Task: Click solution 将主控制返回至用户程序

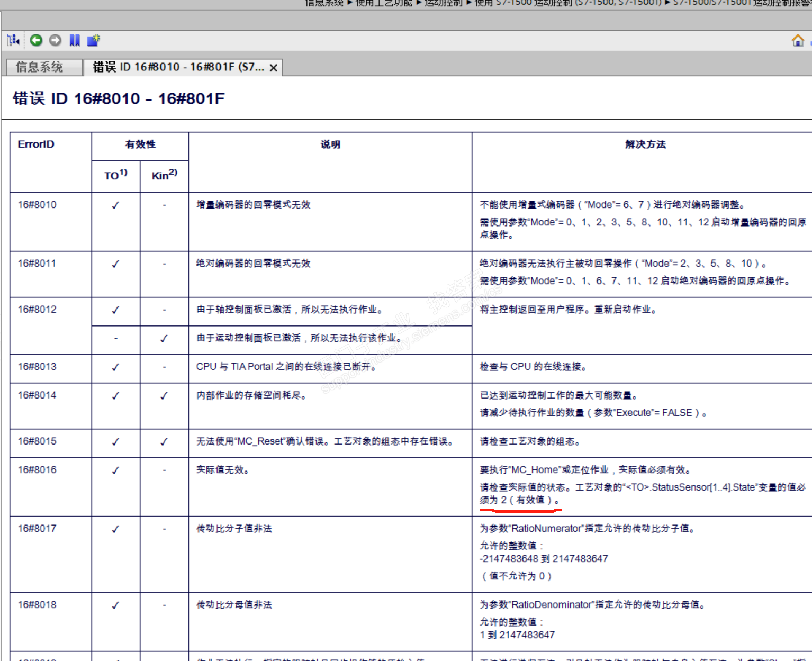Action: coord(535,310)
